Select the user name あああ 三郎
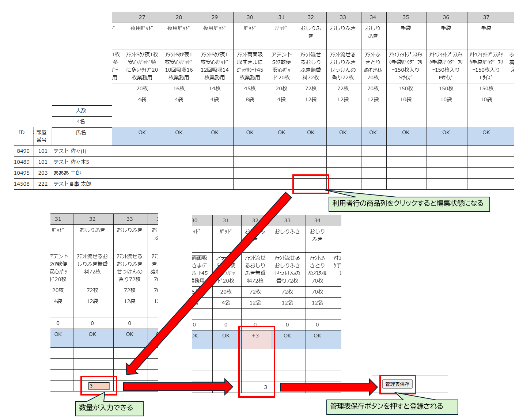The image size is (523, 420). pyautogui.click(x=67, y=173)
